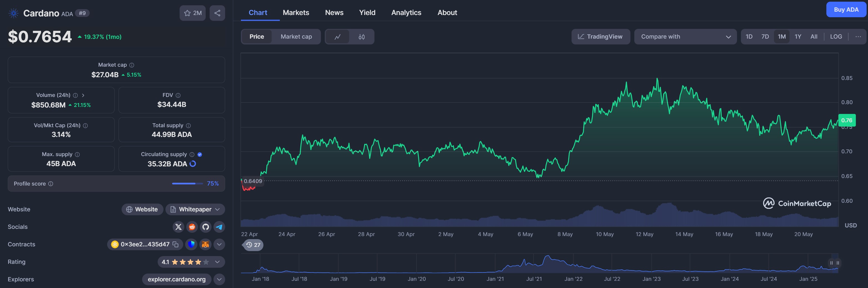Click Max. supply info icon
The height and width of the screenshot is (288, 868).
[x=77, y=154]
